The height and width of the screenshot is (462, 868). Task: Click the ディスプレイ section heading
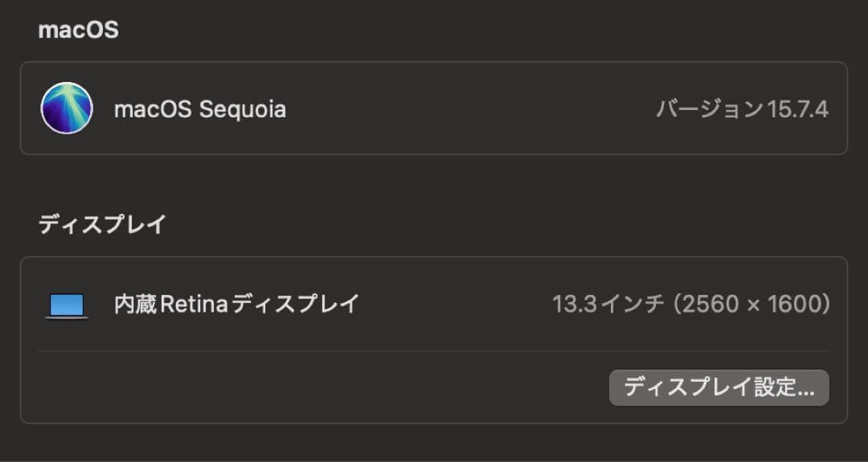(101, 224)
